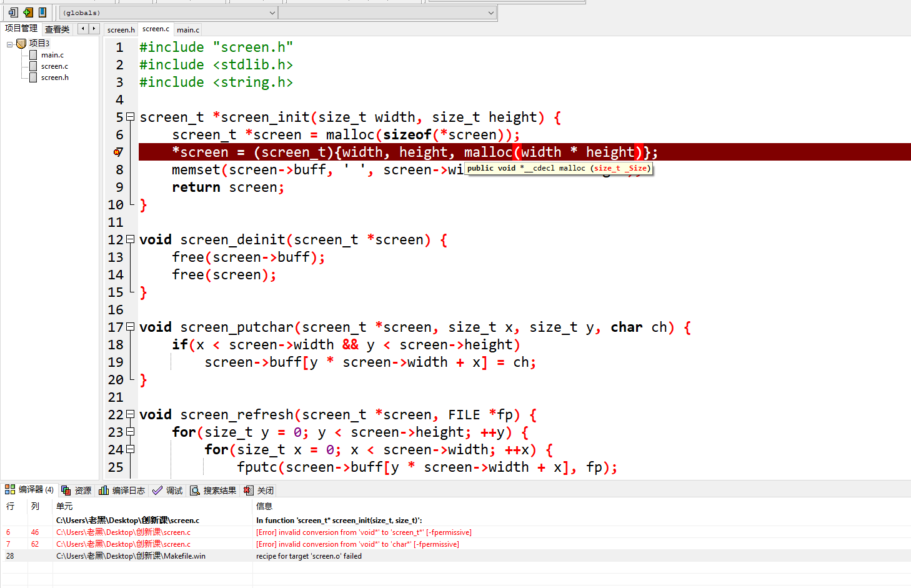Fold the inner for loop at line 24

(131, 449)
